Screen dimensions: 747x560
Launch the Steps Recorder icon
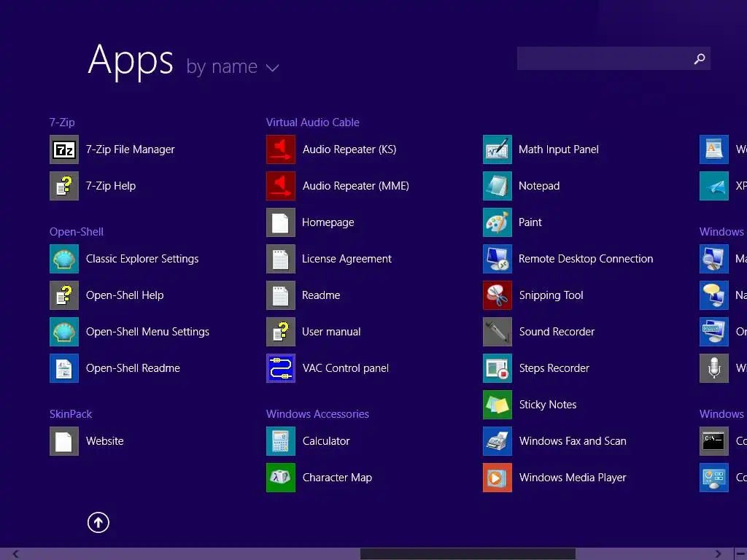pos(498,368)
